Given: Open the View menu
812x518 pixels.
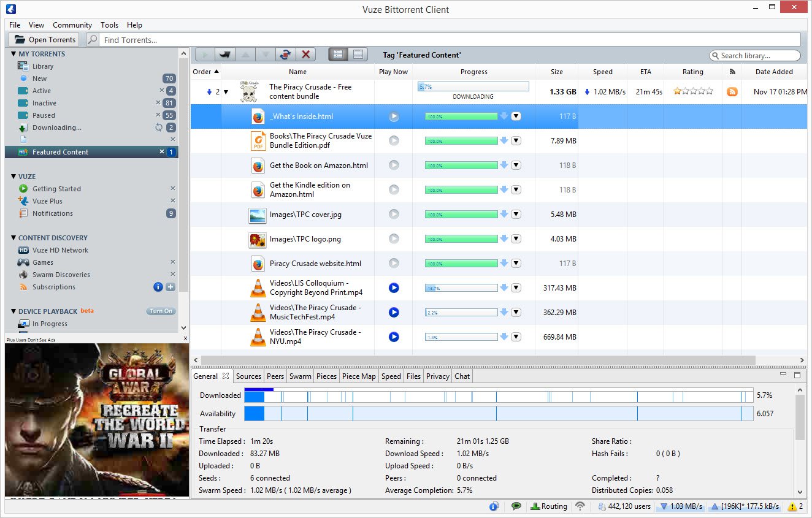Looking at the screenshot, I should pyautogui.click(x=37, y=25).
